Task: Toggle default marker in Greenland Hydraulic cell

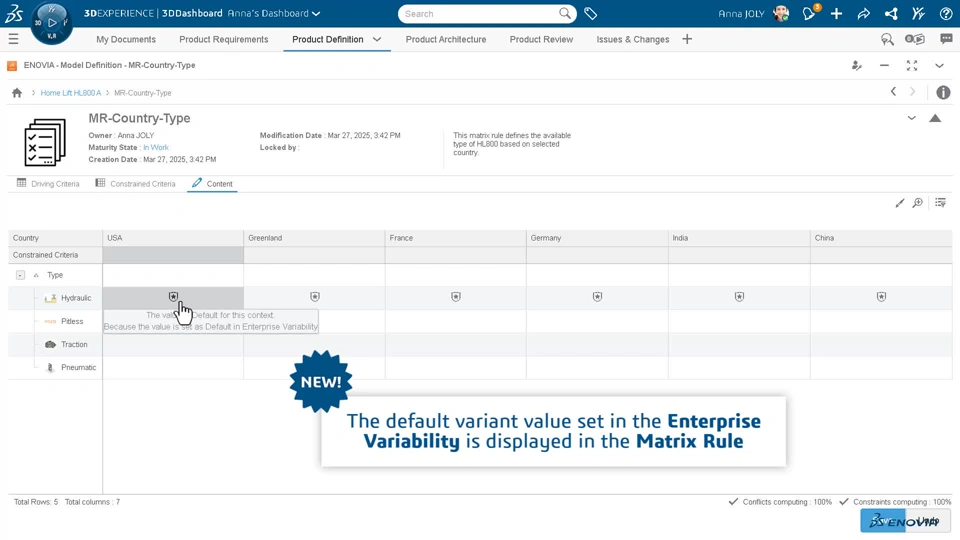Action: coord(315,297)
